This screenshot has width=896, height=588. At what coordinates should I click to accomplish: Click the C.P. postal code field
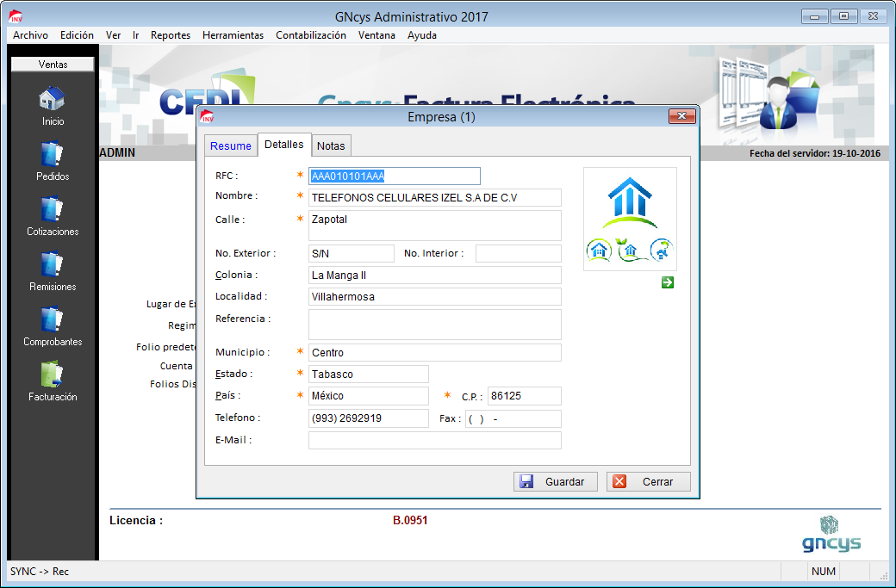coord(525,396)
